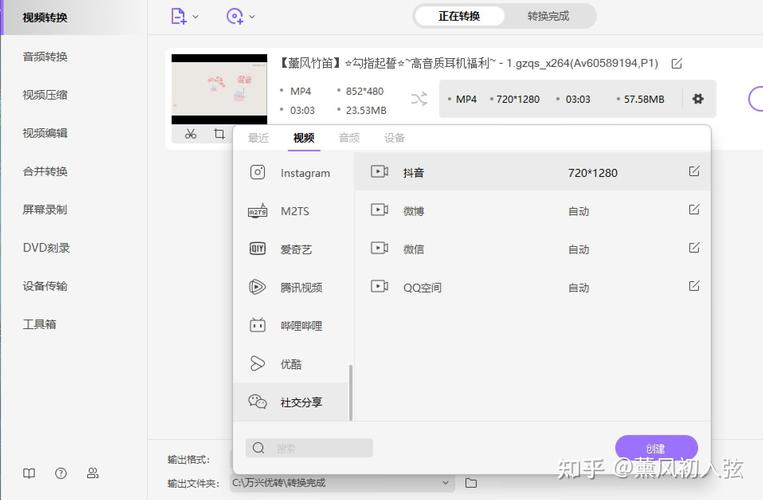Choose 社交分享 format category
Screen dimensions: 763x500
click(291, 402)
